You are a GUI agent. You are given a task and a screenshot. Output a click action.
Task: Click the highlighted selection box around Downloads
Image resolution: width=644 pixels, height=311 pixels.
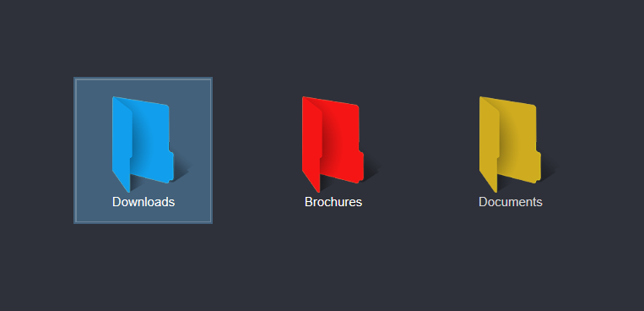click(x=143, y=150)
